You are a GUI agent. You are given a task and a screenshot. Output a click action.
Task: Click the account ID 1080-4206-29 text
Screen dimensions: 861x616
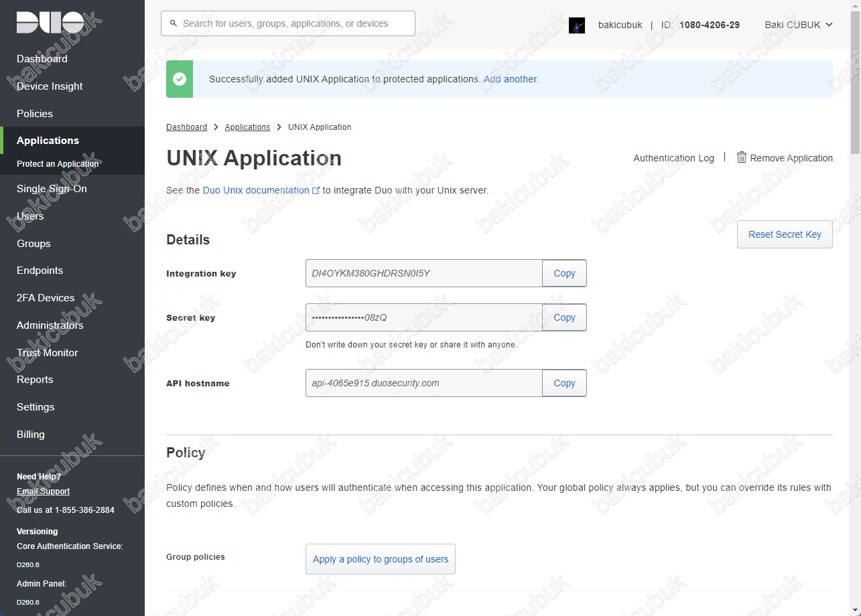click(710, 25)
